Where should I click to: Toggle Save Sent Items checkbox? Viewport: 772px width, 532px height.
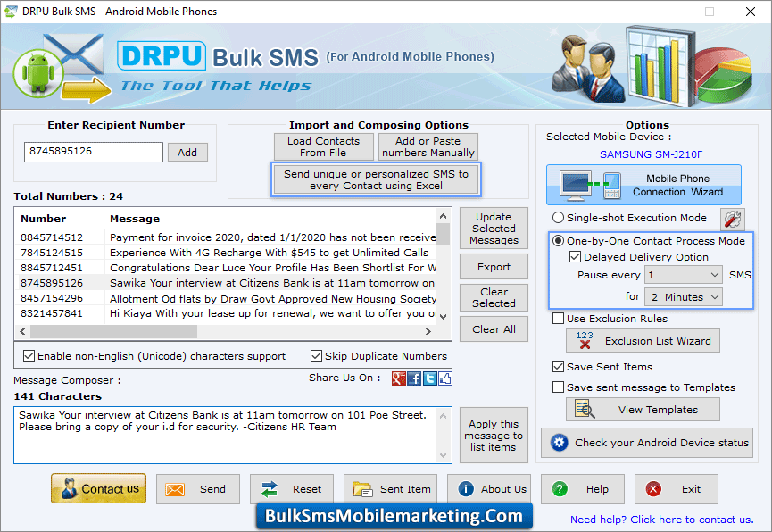(558, 367)
